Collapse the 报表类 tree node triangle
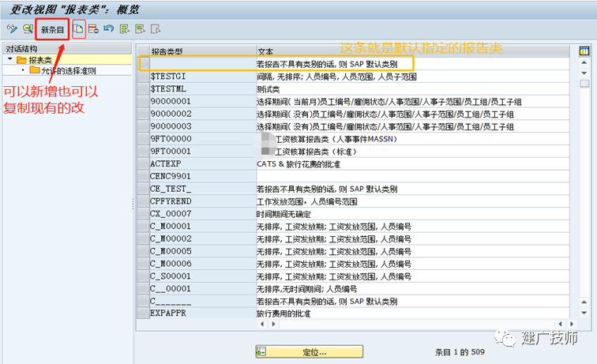 point(10,59)
